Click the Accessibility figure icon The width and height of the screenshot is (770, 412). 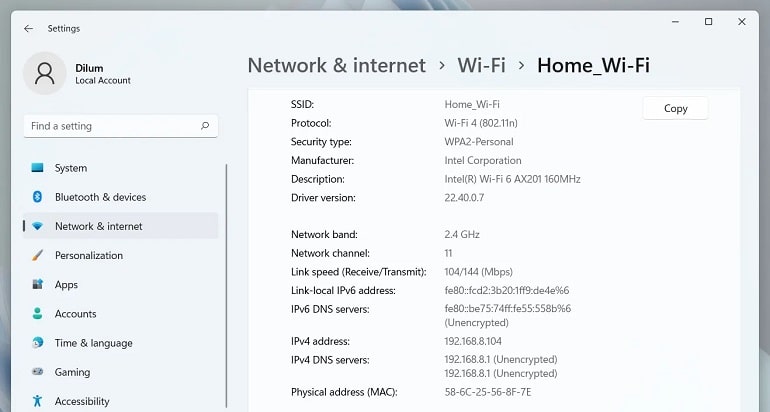coord(37,401)
